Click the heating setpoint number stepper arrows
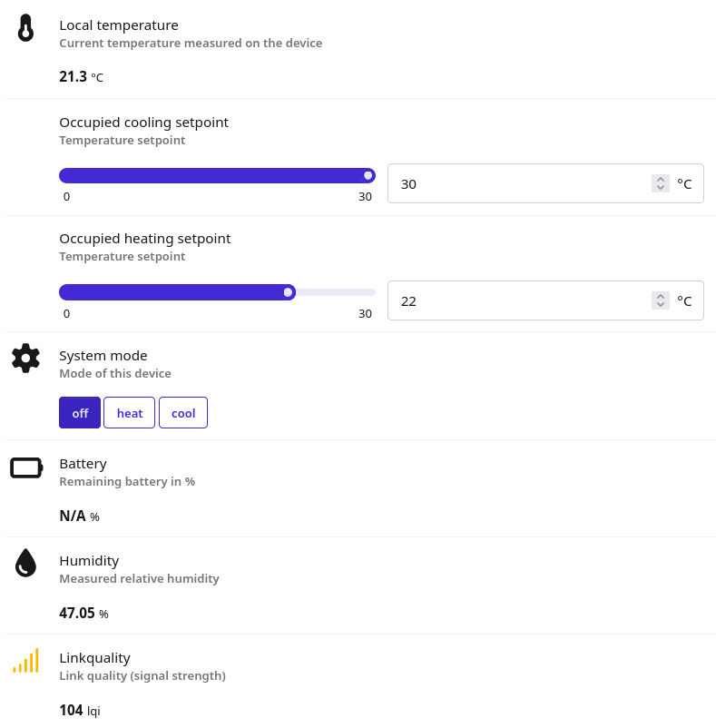Image resolution: width=716 pixels, height=728 pixels. [x=661, y=300]
